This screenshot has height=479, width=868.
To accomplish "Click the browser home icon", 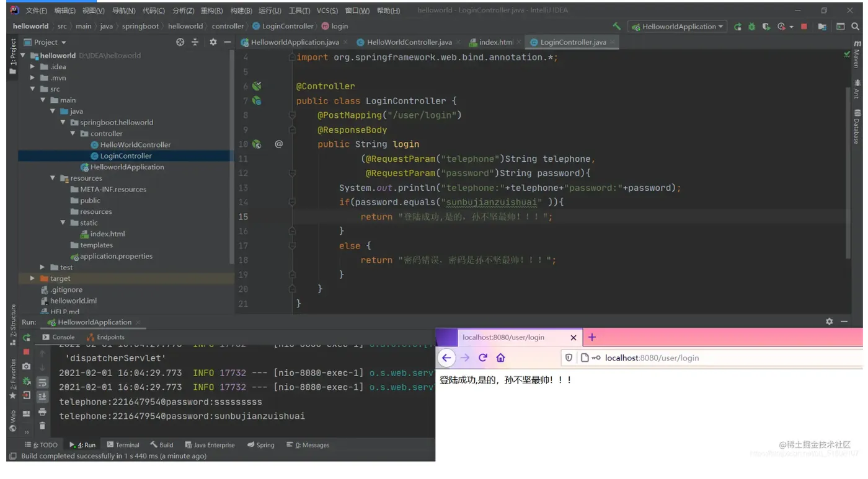I will (500, 358).
